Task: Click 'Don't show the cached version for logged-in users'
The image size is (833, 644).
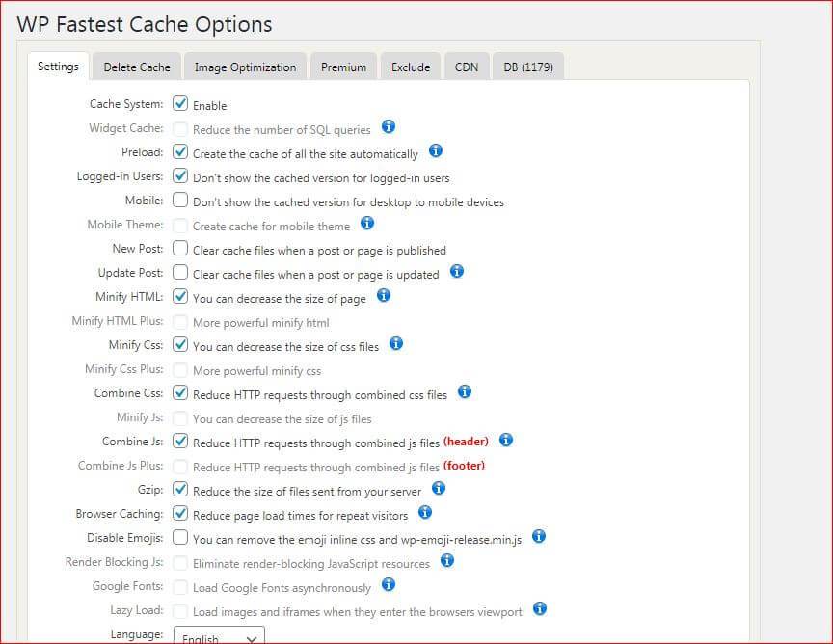Action: [321, 178]
